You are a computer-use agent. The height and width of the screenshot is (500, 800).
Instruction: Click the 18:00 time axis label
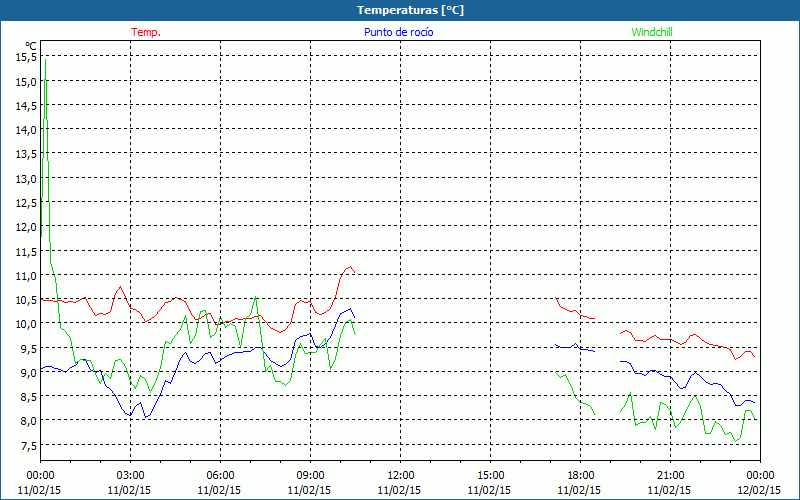pyautogui.click(x=580, y=476)
